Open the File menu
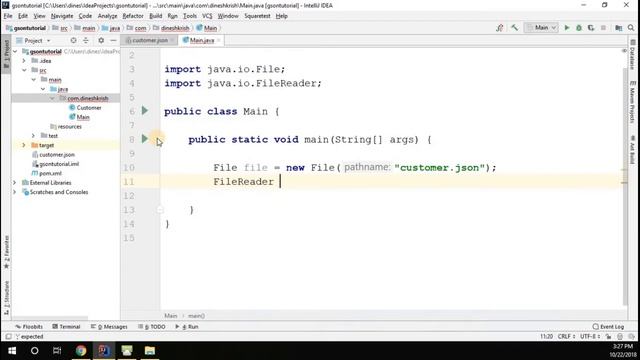Image resolution: width=640 pixels, height=360 pixels. pyautogui.click(x=8, y=16)
